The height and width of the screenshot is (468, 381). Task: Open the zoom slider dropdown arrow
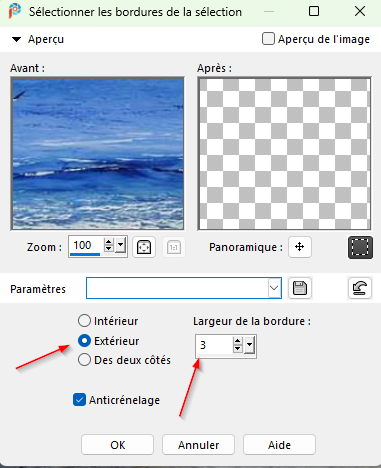click(x=120, y=247)
